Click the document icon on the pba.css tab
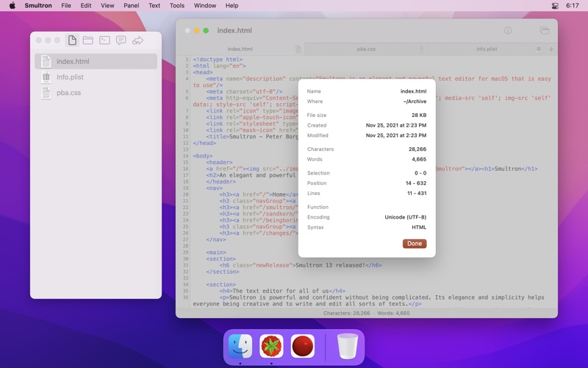This screenshot has height=368, width=588. 421,49
